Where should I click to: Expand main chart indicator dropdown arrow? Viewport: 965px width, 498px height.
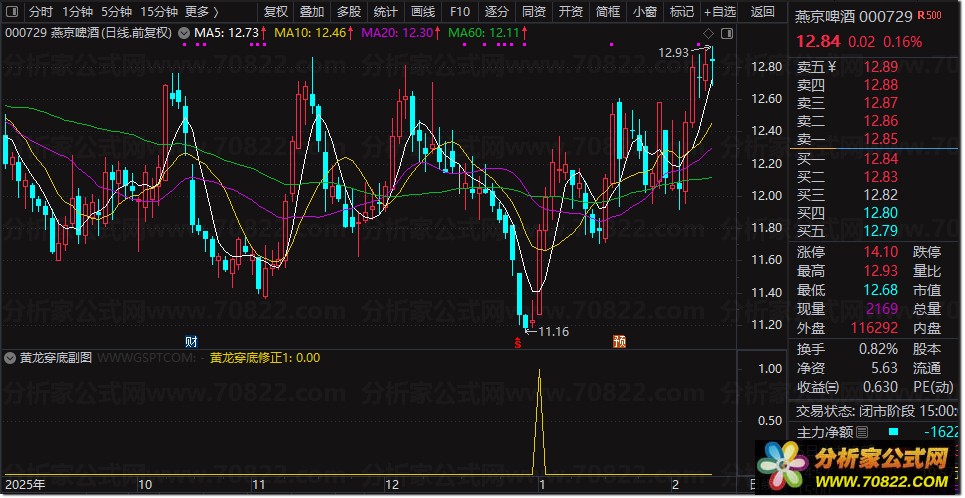[x=184, y=33]
